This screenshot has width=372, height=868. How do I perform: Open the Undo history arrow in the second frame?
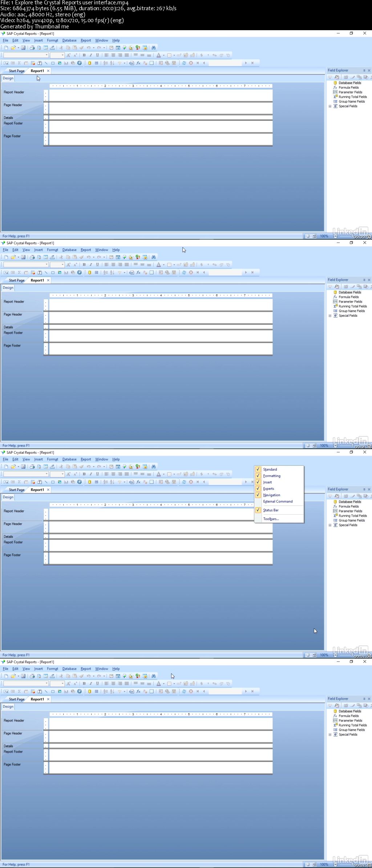tap(93, 257)
